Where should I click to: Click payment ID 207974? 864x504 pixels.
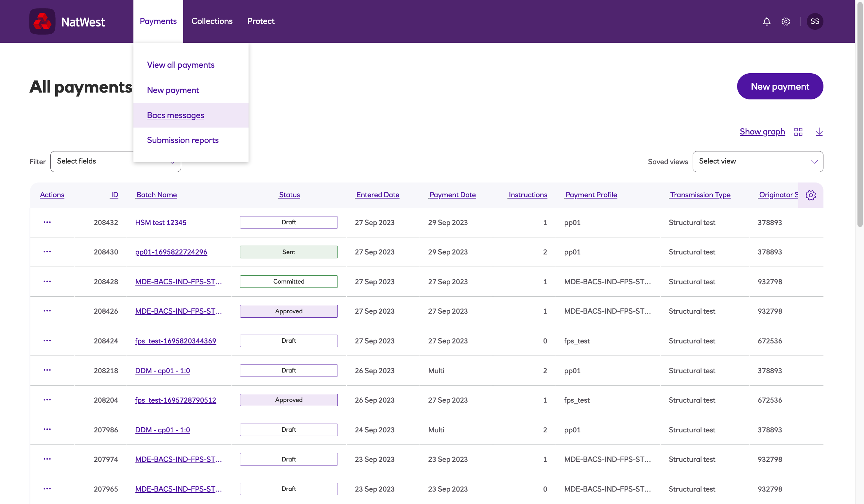coord(106,460)
